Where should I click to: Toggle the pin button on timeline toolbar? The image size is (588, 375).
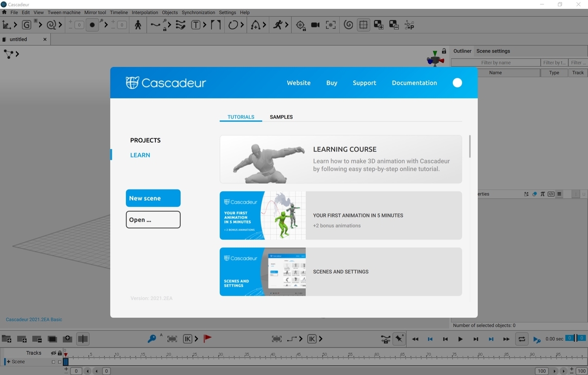pyautogui.click(x=400, y=339)
